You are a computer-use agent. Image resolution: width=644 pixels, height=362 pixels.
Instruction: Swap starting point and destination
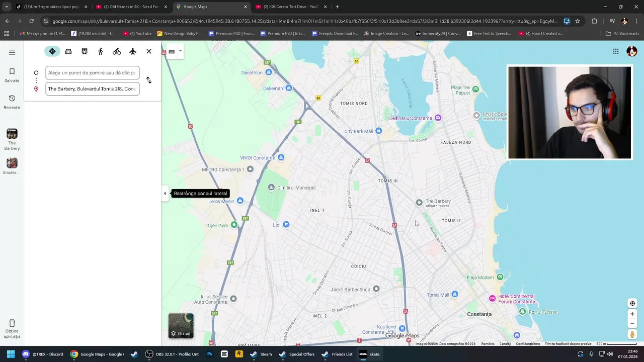tap(149, 80)
